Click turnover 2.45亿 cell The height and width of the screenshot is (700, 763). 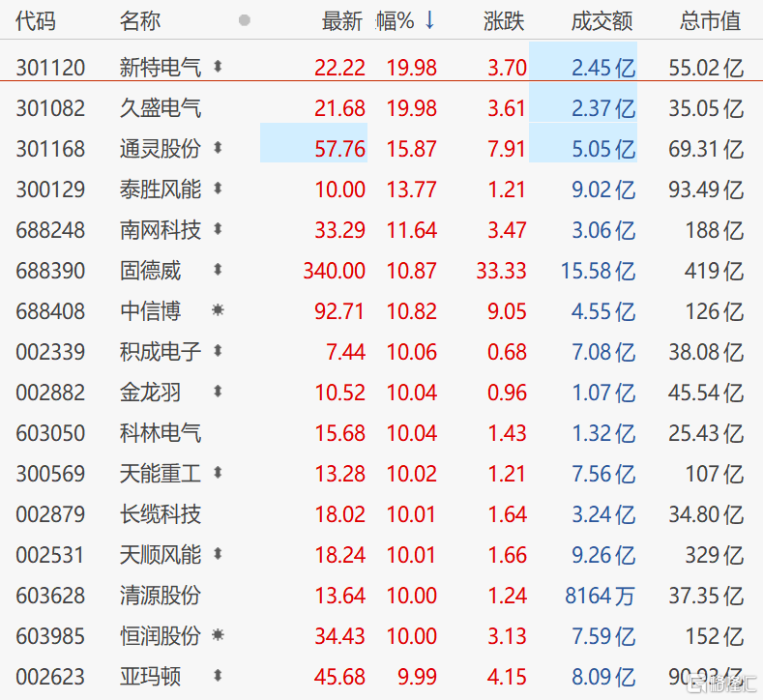click(x=583, y=61)
